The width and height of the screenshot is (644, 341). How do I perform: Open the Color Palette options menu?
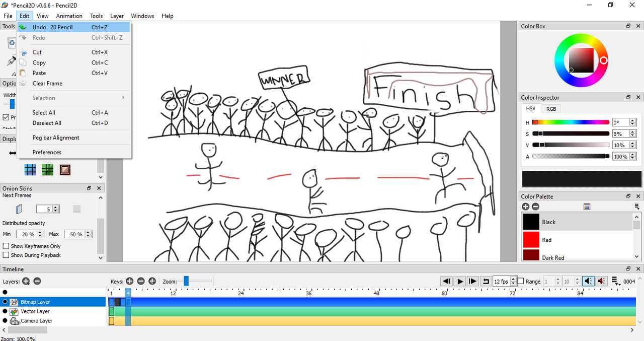637,207
